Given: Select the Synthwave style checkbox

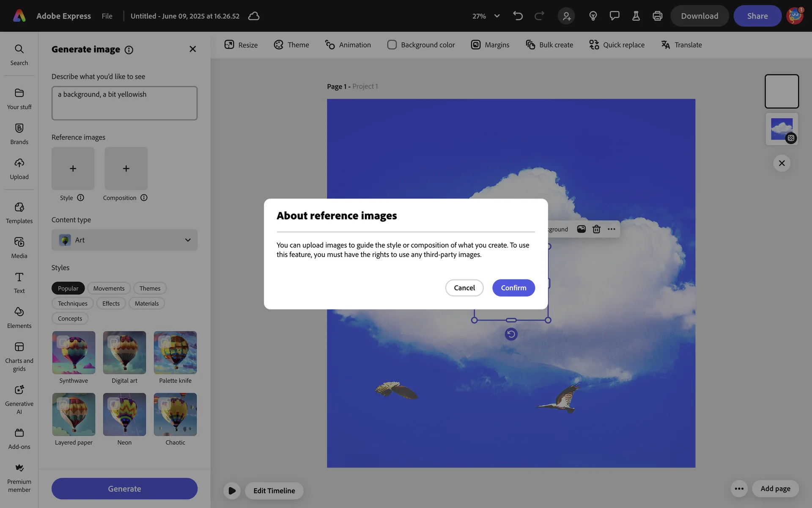Looking at the screenshot, I should click(63, 342).
